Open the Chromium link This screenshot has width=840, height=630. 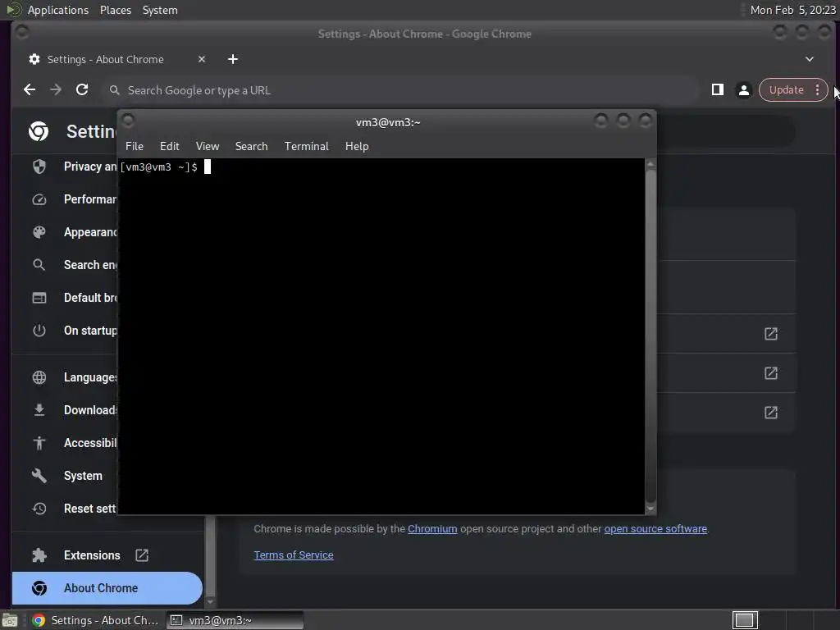(432, 529)
